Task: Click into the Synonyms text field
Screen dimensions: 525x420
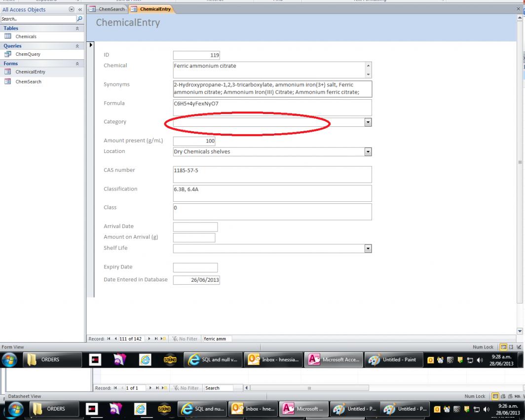Action: click(x=272, y=89)
